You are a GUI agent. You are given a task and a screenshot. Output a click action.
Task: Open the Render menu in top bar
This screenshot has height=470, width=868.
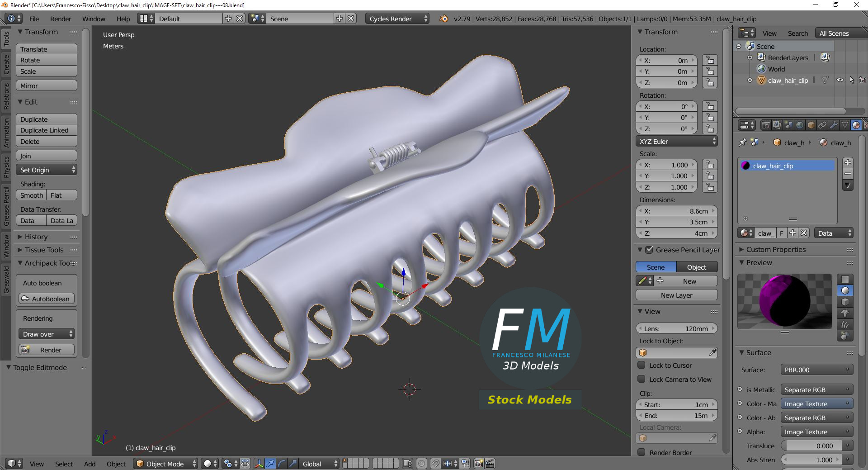61,19
